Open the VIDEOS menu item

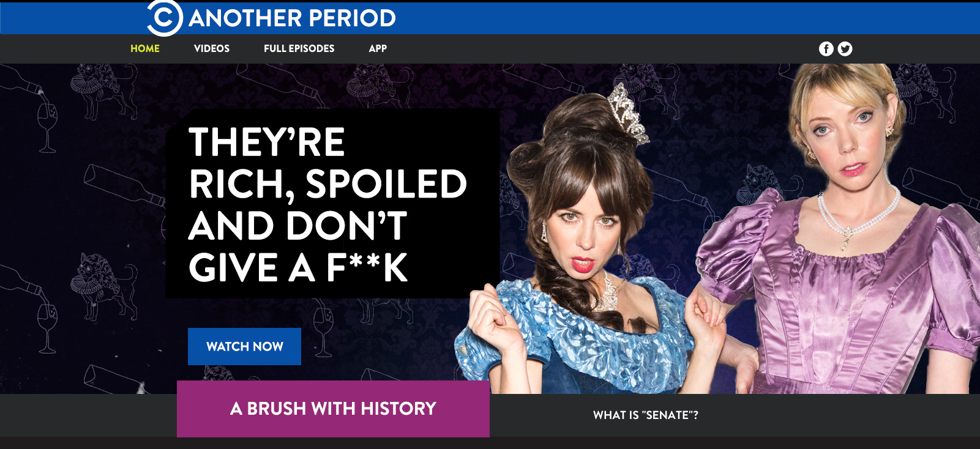coord(212,48)
